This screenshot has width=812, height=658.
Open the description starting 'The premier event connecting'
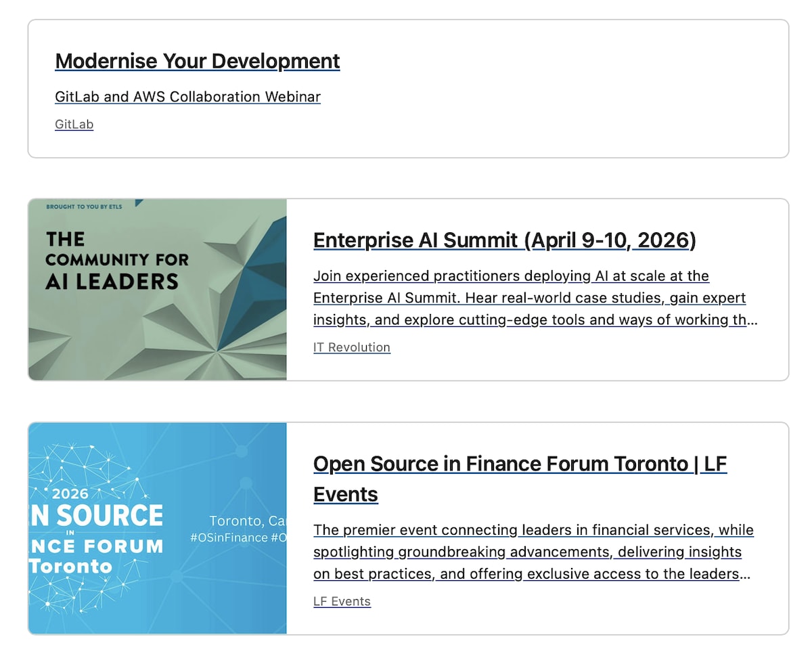pos(533,552)
